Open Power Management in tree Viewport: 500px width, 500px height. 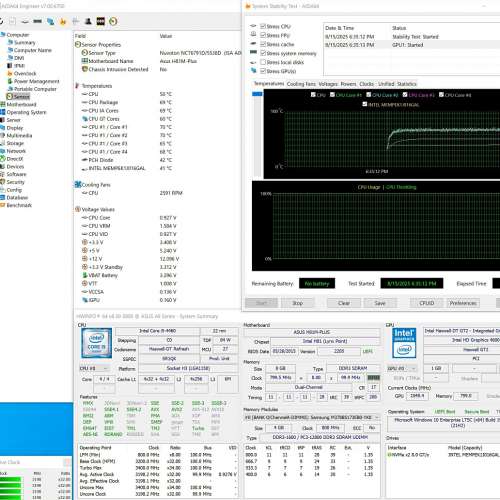[36, 81]
